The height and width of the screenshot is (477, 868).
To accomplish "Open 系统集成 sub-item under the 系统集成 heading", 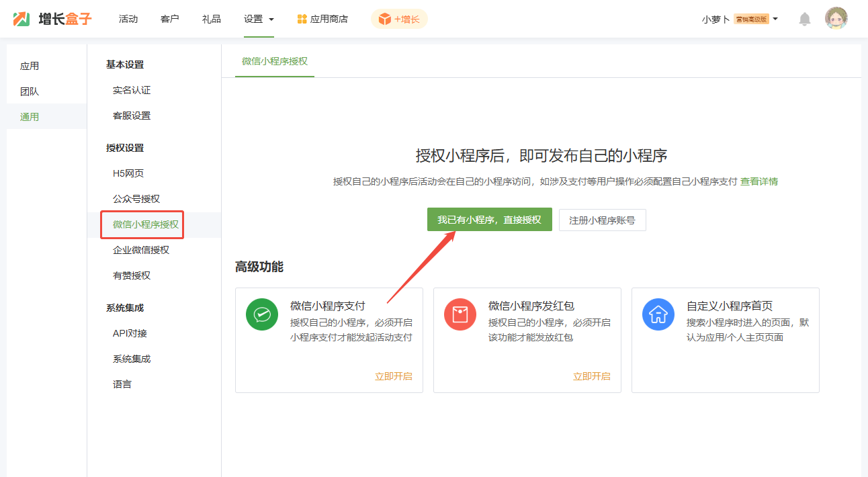I will click(x=132, y=359).
